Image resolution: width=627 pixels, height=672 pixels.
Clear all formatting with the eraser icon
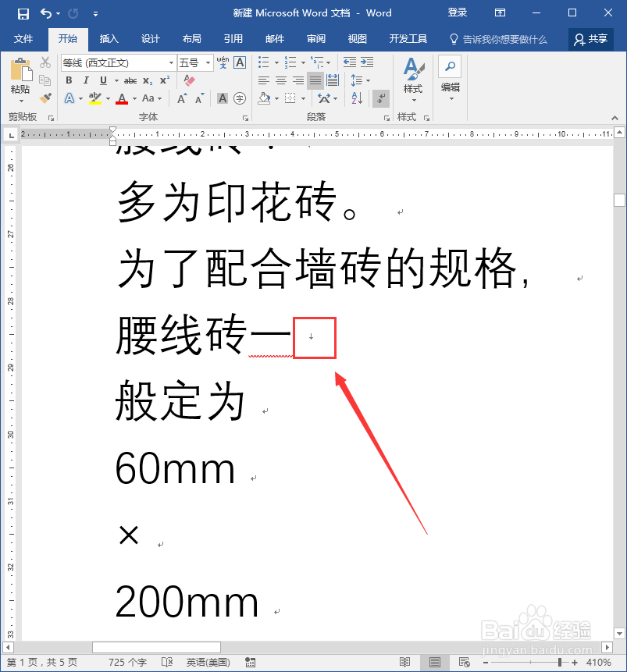189,80
